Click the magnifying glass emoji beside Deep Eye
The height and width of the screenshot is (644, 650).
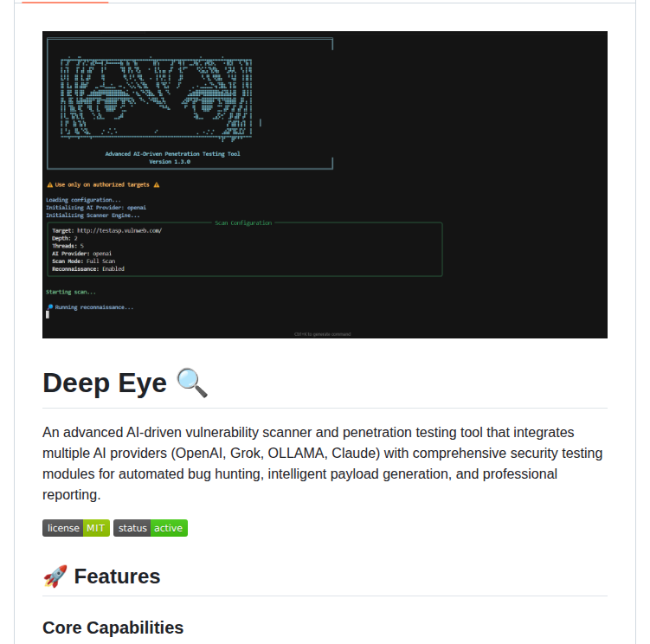192,383
